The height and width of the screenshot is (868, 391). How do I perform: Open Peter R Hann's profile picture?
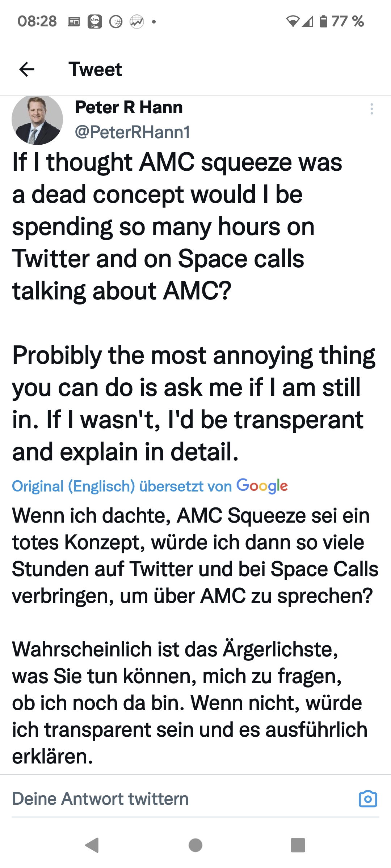point(37,120)
